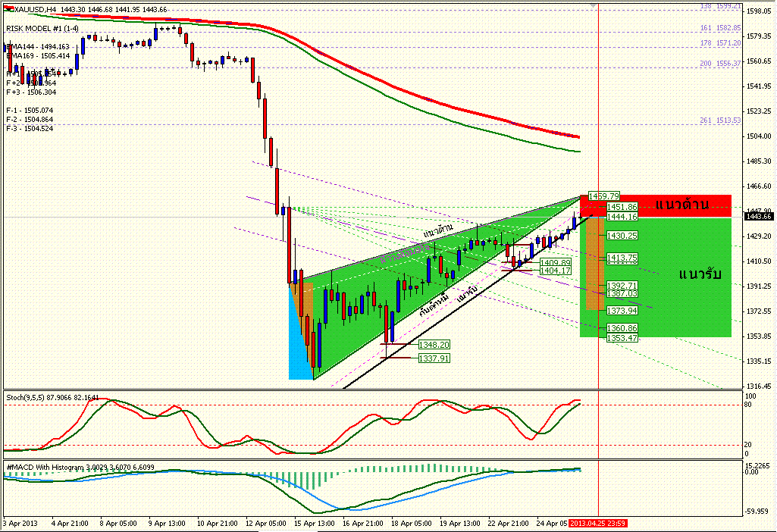Screen dimensions: 777x532
Task: Click the F-2 - 1504.864 label
Action: pyautogui.click(x=30, y=120)
